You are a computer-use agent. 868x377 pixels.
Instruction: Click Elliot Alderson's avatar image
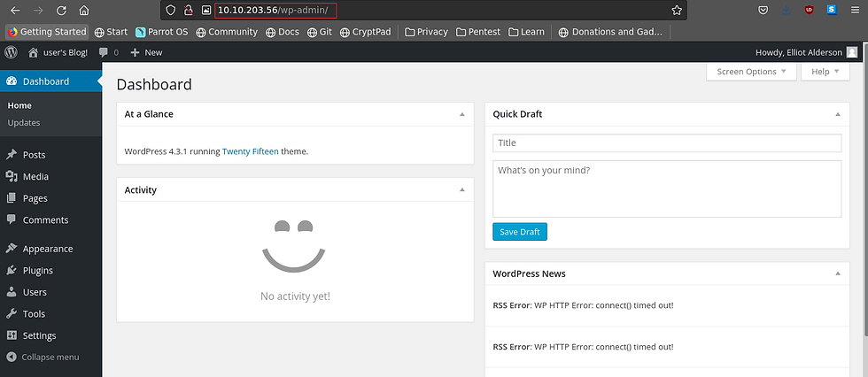point(852,52)
